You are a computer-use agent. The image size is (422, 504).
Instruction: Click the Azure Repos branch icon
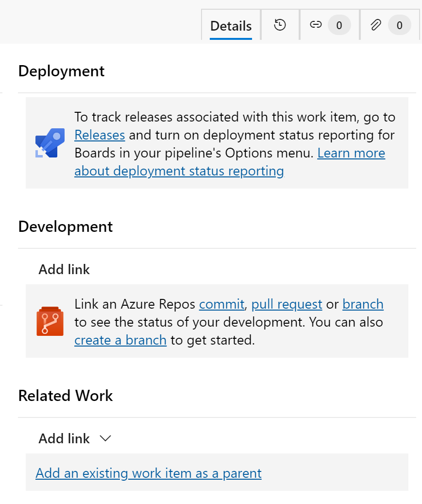50,321
